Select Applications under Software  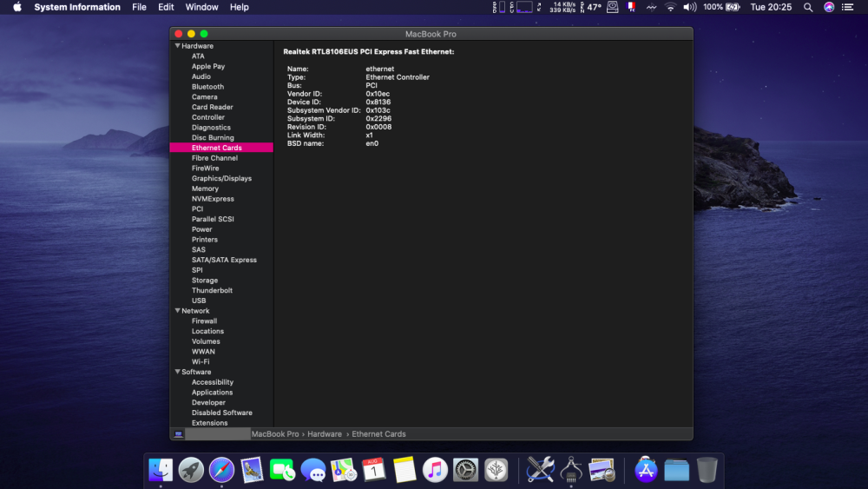[x=212, y=393]
